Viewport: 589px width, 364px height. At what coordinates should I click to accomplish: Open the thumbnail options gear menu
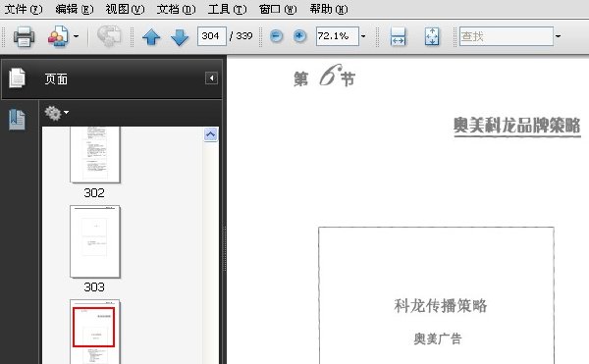56,113
